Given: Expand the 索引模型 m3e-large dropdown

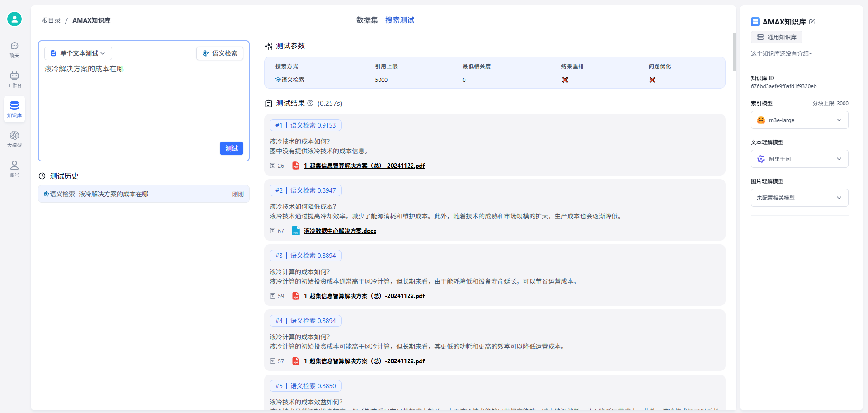Looking at the screenshot, I should [x=799, y=120].
